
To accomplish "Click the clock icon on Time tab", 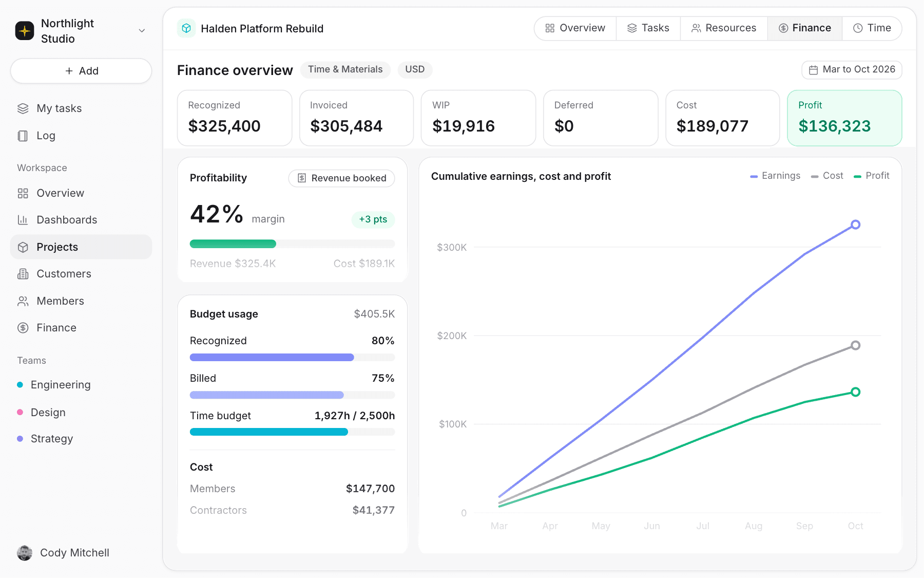I will pos(858,28).
